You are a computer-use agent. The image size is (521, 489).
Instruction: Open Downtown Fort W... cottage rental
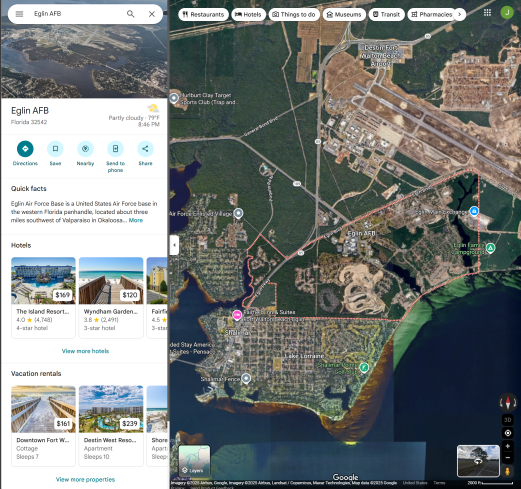[43, 426]
